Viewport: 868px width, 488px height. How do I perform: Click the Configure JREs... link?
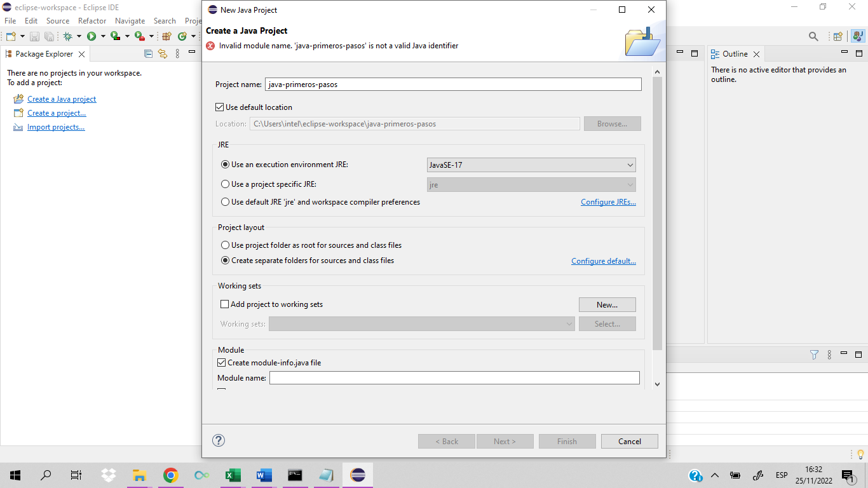608,202
